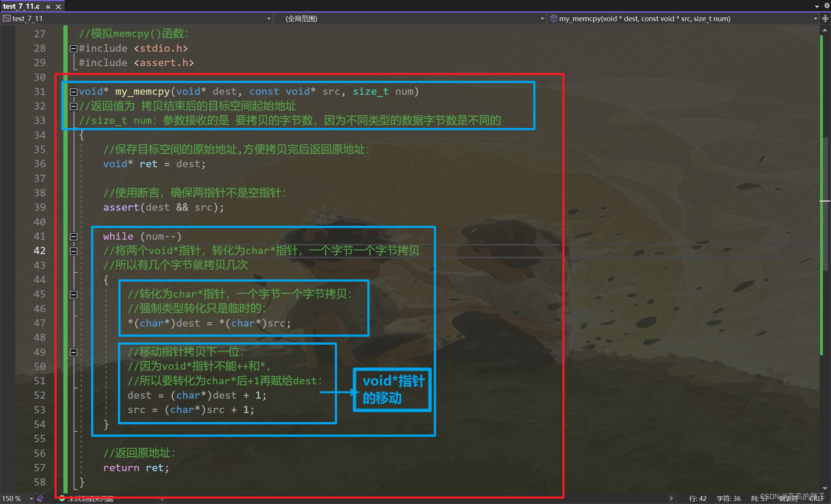Collapse the while loop at line 41
The image size is (831, 504).
coord(74,237)
